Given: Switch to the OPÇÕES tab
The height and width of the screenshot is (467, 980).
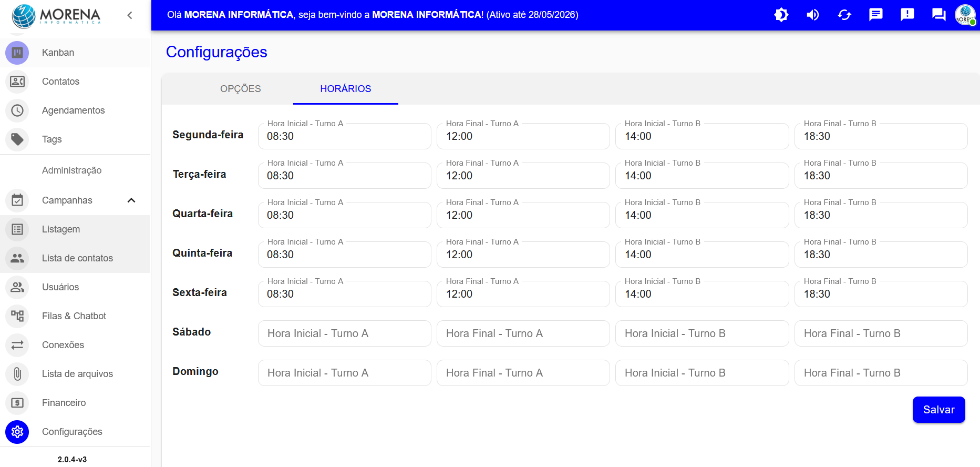Looking at the screenshot, I should (240, 89).
